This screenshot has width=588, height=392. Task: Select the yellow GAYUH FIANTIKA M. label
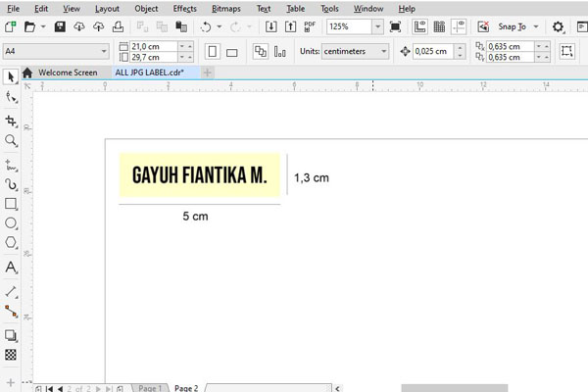200,175
